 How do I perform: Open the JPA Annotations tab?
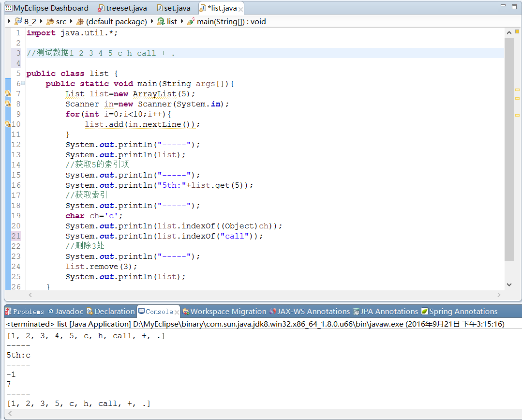[386, 312]
